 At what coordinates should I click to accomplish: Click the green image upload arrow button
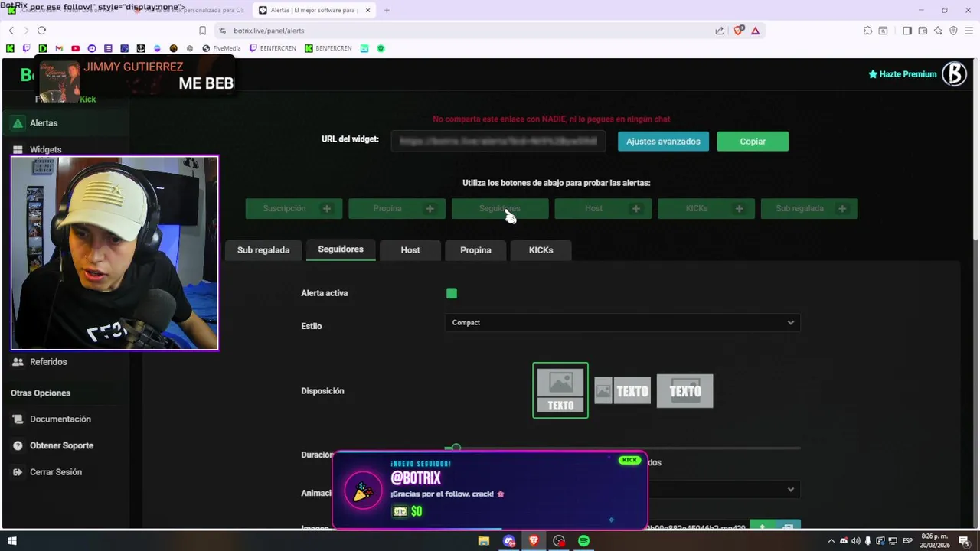tap(762, 527)
